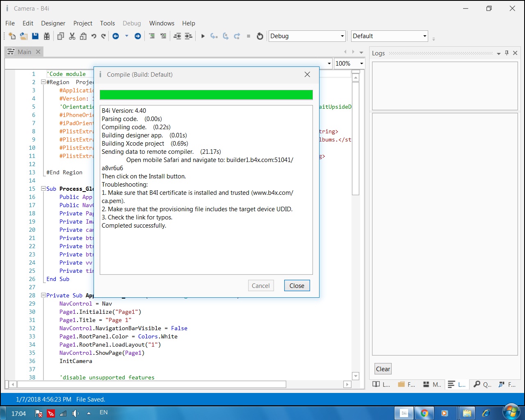Open the 100% zoom level dropdown
The width and height of the screenshot is (525, 420).
(x=361, y=64)
